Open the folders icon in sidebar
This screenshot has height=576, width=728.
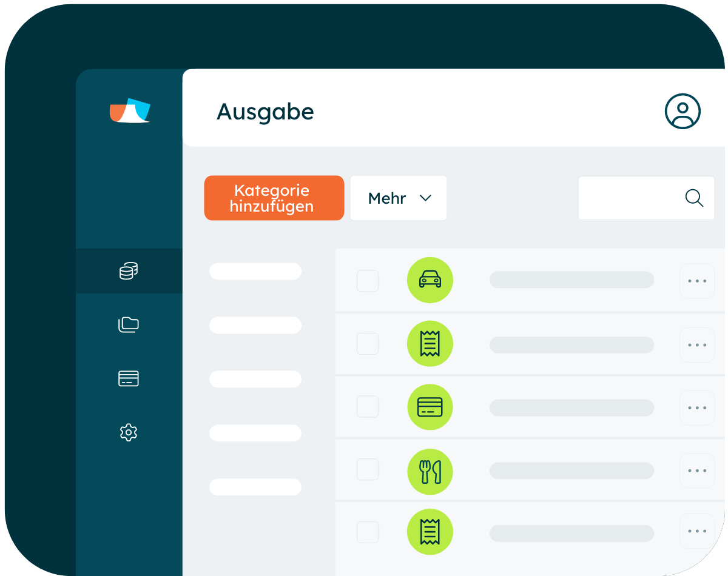(129, 324)
